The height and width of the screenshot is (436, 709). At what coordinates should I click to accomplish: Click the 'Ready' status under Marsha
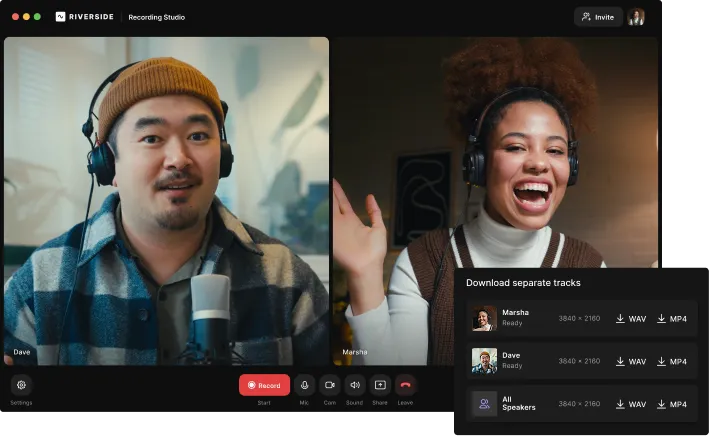pos(512,323)
